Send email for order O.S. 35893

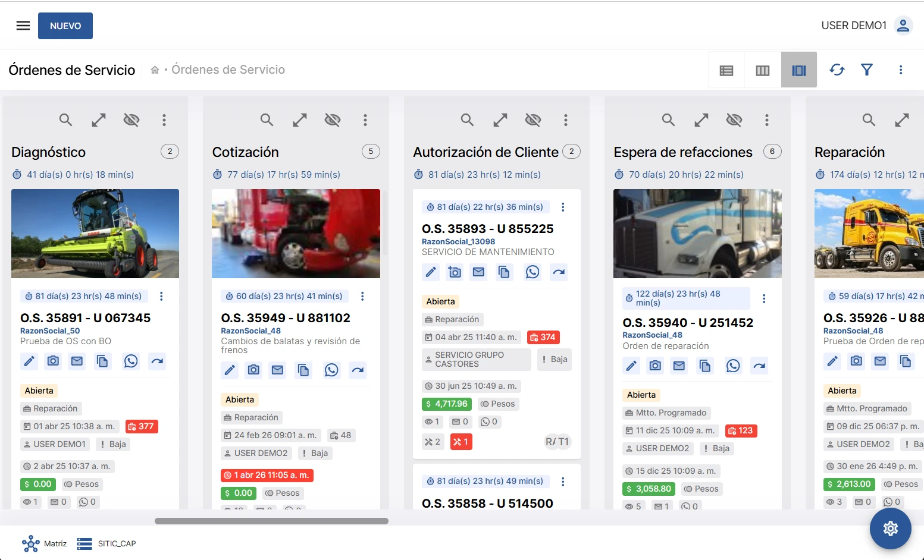coord(478,272)
